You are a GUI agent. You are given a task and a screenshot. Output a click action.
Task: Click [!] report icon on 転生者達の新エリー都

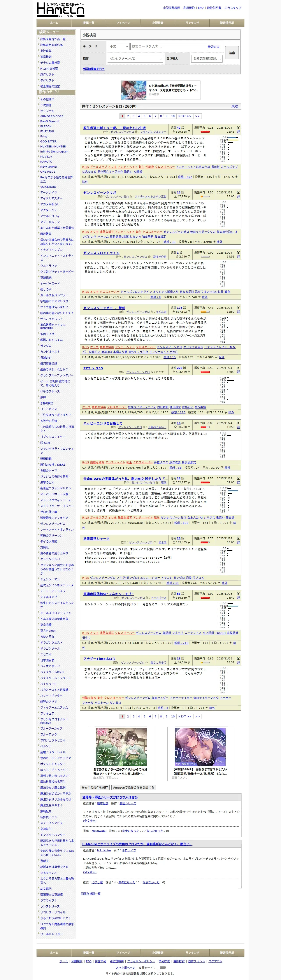tap(238, 128)
